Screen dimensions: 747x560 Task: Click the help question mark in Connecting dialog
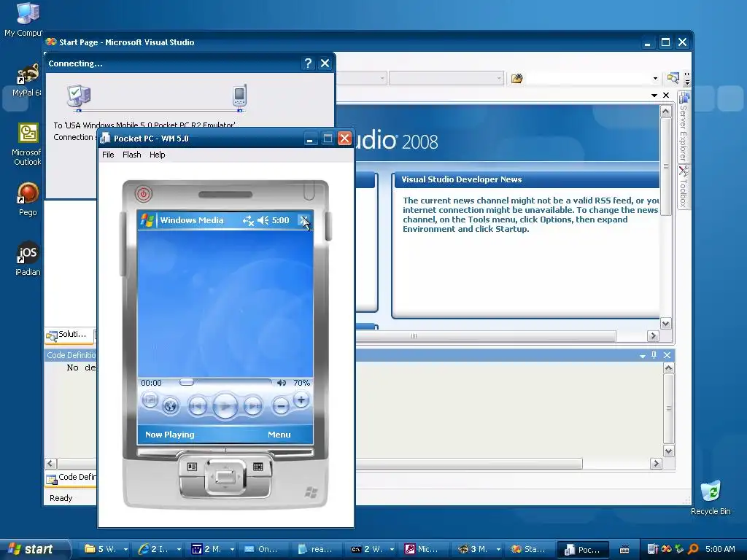click(x=308, y=63)
